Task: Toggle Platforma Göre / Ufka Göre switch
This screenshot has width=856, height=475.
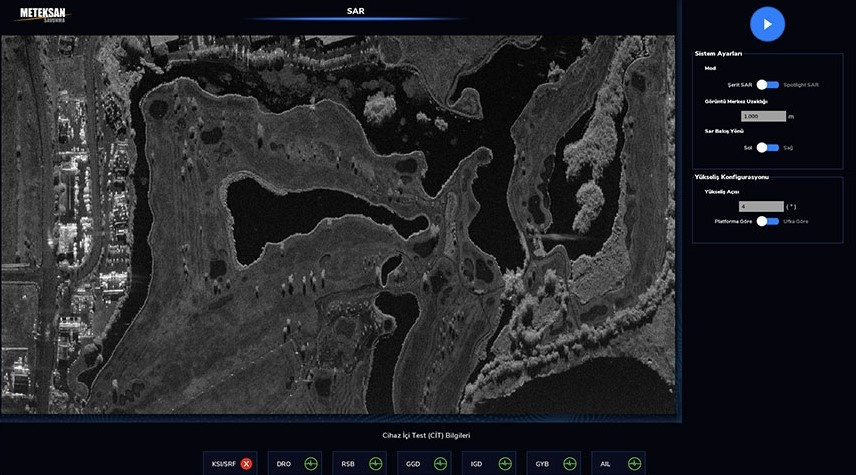Action: pos(767,221)
